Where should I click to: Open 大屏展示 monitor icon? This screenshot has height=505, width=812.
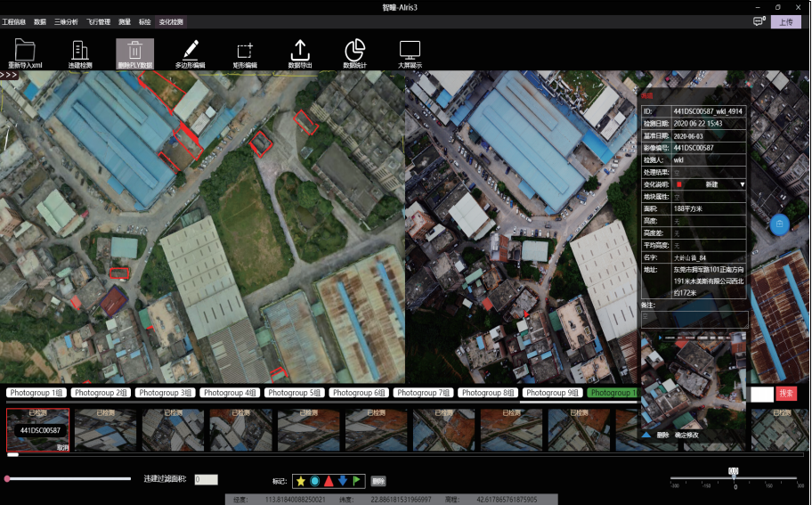[410, 50]
